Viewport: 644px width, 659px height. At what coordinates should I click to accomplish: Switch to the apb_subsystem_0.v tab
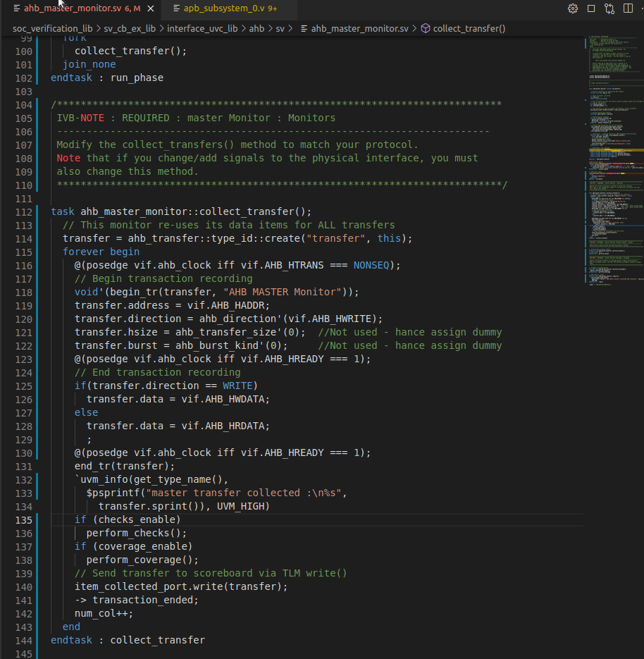[224, 8]
